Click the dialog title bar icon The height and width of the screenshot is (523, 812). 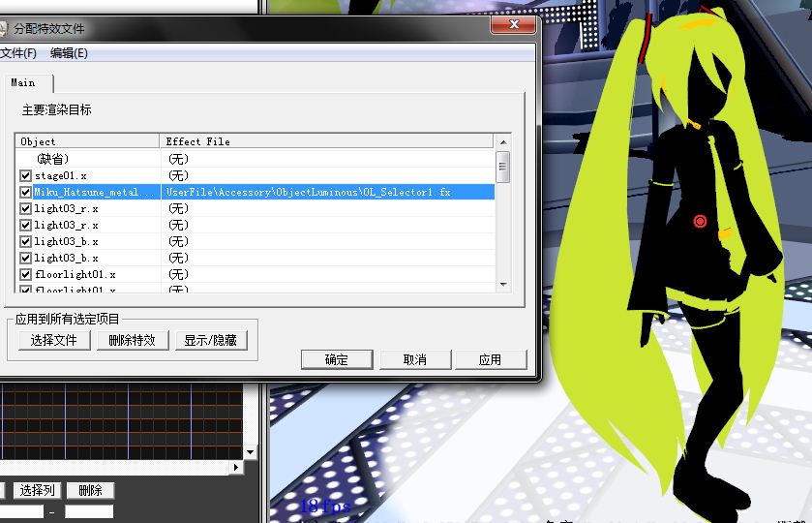pos(3,28)
